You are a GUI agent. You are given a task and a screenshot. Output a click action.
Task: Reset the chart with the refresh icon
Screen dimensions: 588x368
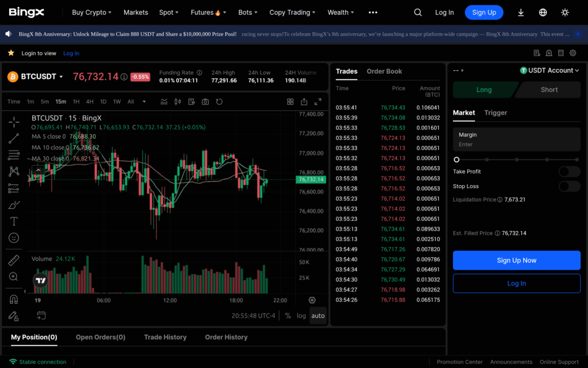(219, 102)
